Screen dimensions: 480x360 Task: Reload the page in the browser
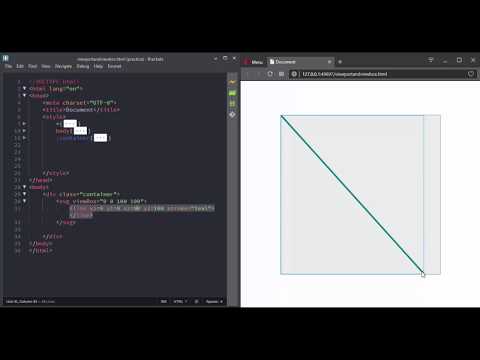pyautogui.click(x=270, y=74)
